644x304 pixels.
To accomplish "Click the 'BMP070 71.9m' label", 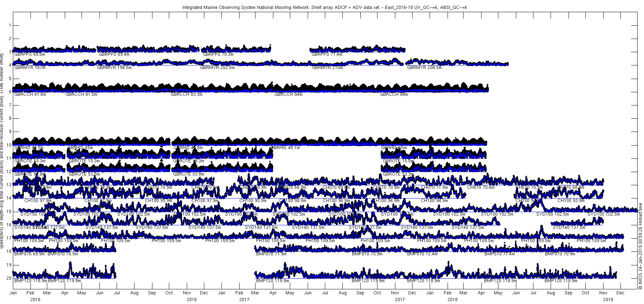I will (x=271, y=254).
